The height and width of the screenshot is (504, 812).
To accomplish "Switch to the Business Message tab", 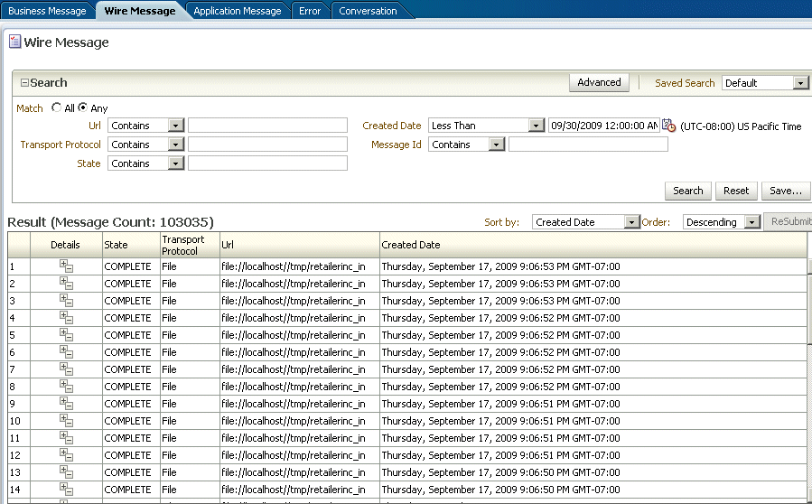I will click(47, 11).
